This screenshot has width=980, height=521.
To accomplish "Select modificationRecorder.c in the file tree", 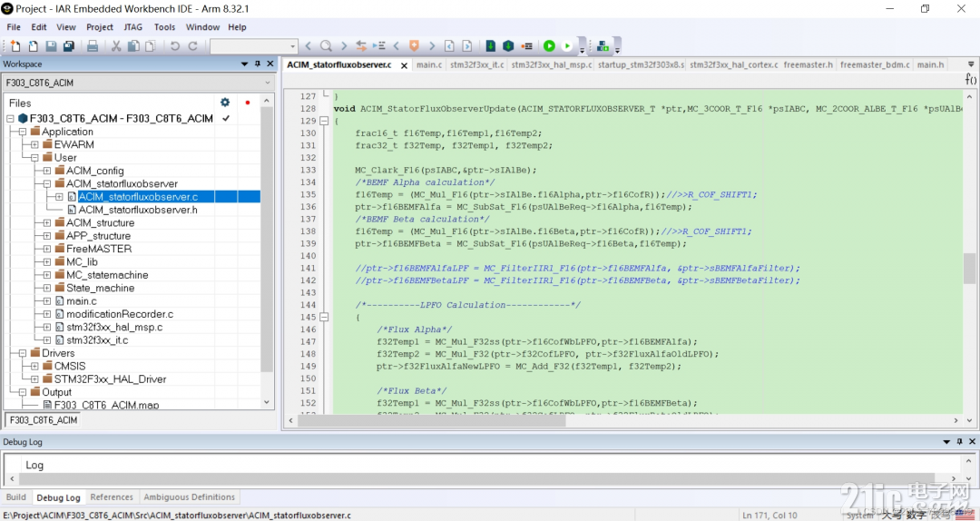I will pyautogui.click(x=120, y=314).
